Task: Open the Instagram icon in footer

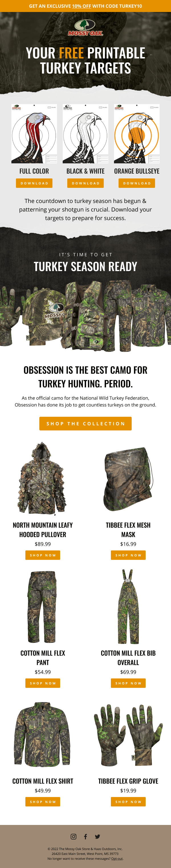Action: pos(73,836)
